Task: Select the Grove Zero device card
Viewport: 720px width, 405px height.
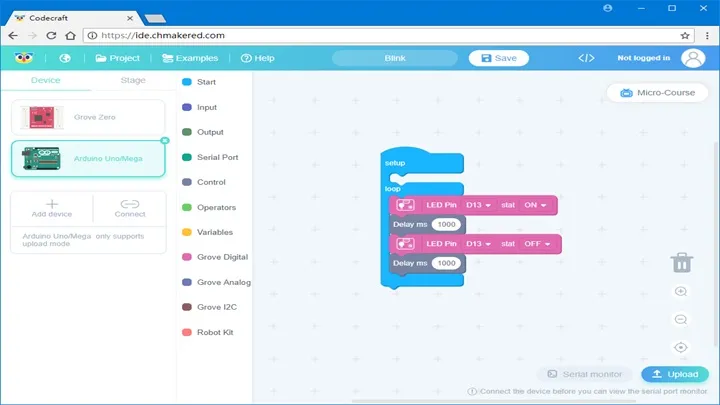Action: pos(88,117)
